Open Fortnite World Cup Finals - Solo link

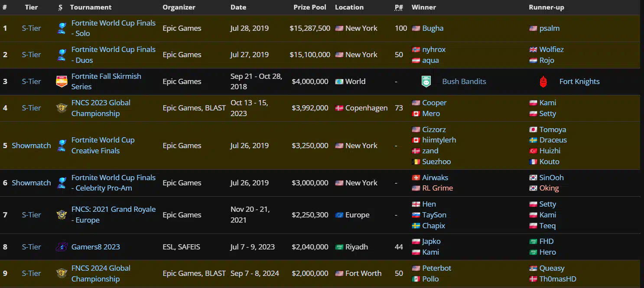[114, 28]
